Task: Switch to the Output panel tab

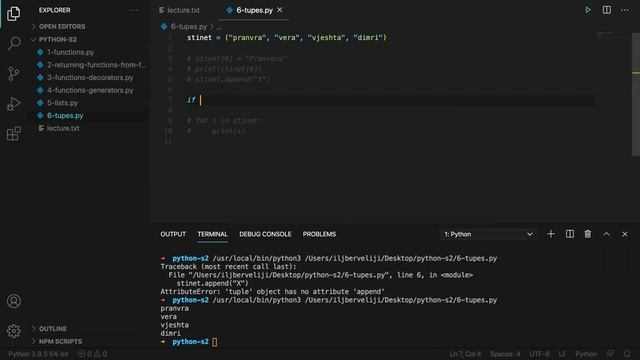Action: (173, 234)
